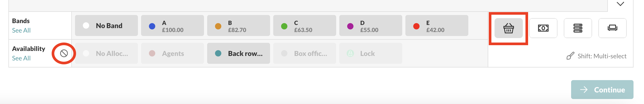644x104 pixels.
Task: Select Band B orange swatch
Action: (x=218, y=26)
